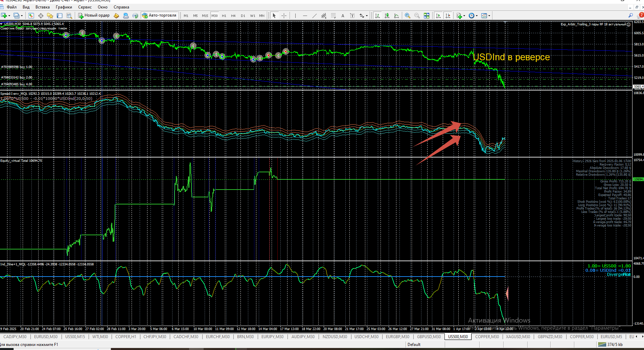Open the new chart tool
The height and width of the screenshot is (350, 644).
coord(4,16)
